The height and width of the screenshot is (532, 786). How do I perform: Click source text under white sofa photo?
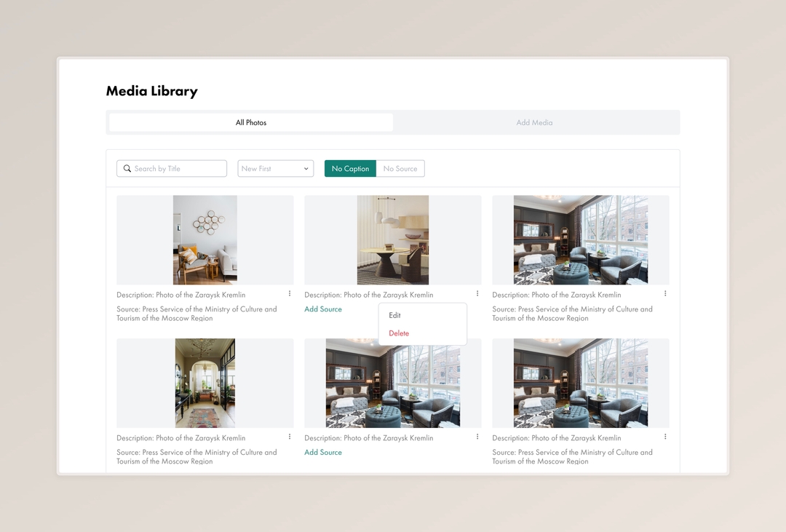(196, 314)
